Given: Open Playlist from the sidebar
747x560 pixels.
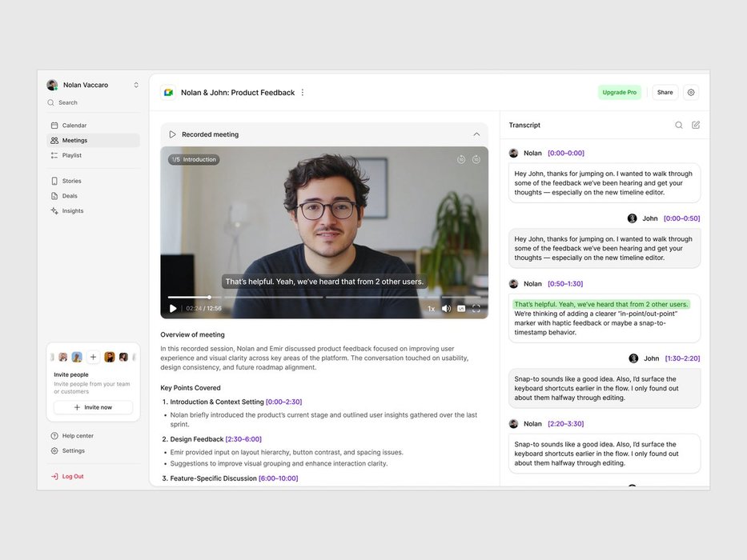Looking at the screenshot, I should [x=94, y=155].
